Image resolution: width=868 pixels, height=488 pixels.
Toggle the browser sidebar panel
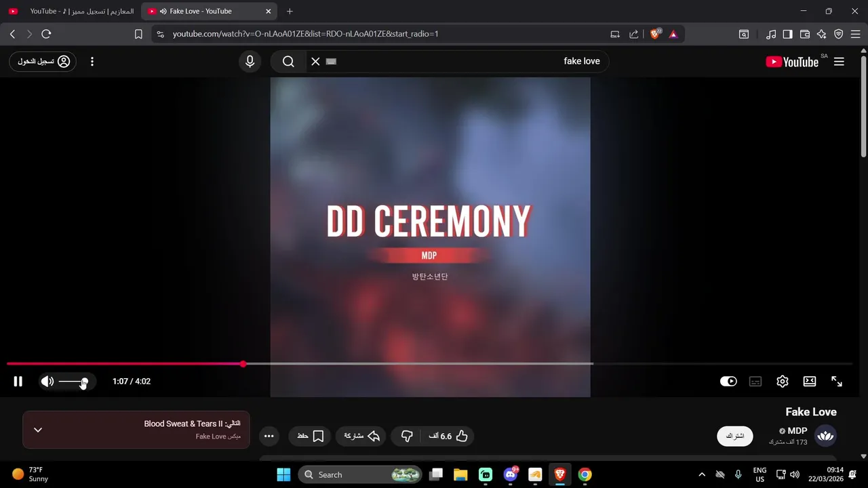788,34
